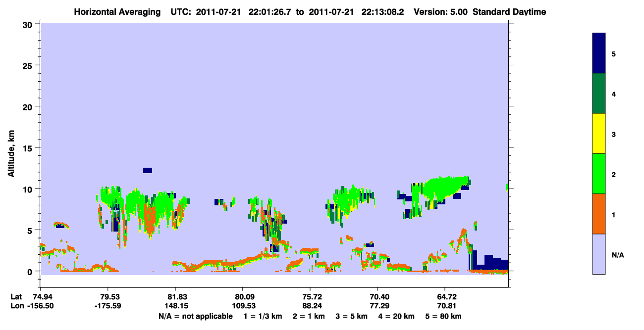644x330 pixels.
Task: Click the 'Standard Daytime' label
Action: coord(509,12)
